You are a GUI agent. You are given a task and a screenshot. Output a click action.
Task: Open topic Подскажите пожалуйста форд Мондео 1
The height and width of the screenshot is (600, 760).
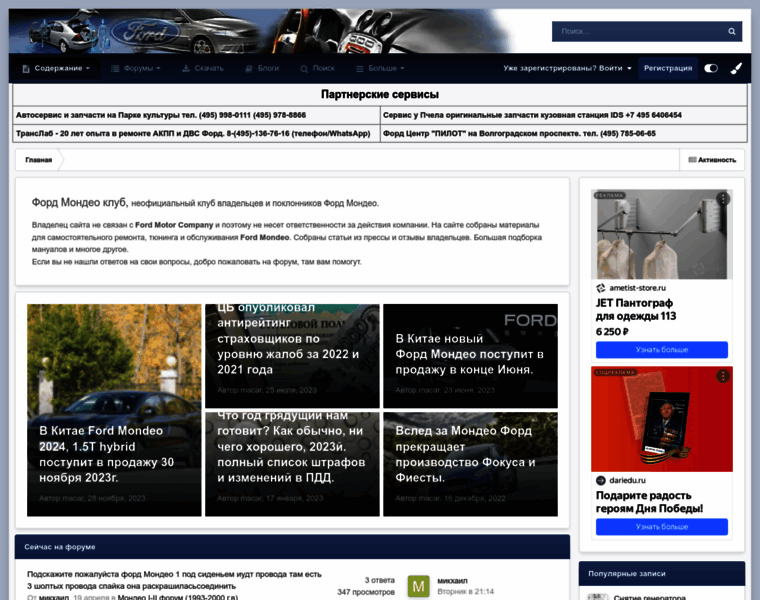[x=174, y=580]
